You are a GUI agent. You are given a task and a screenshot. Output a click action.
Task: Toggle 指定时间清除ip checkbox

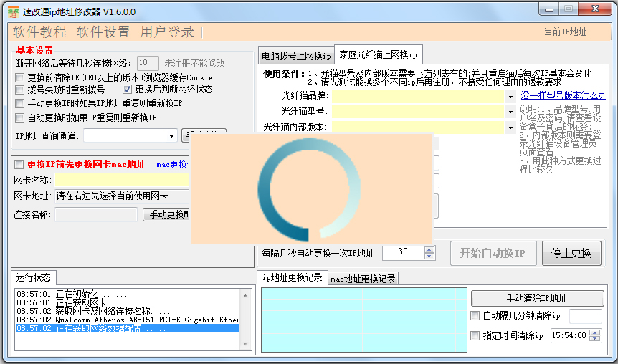[475, 335]
